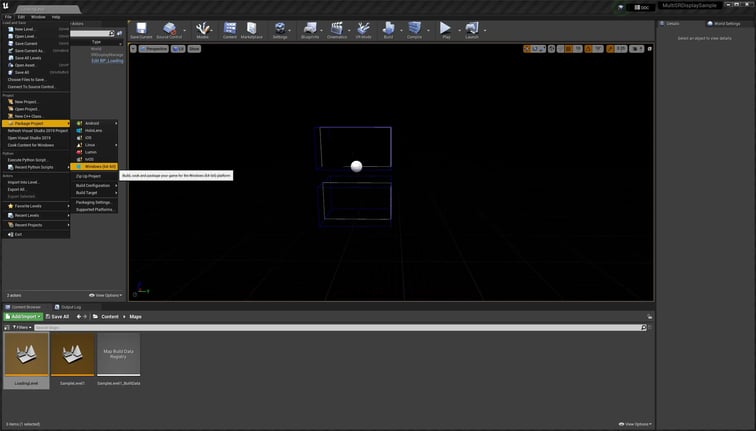Choose Save Current As from File menu

[x=36, y=51]
